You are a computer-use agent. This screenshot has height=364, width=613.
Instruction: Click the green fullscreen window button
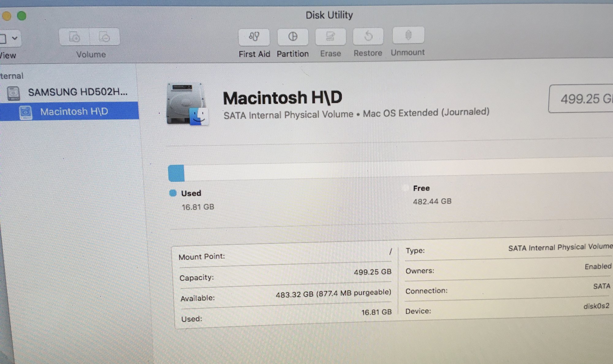(x=21, y=16)
